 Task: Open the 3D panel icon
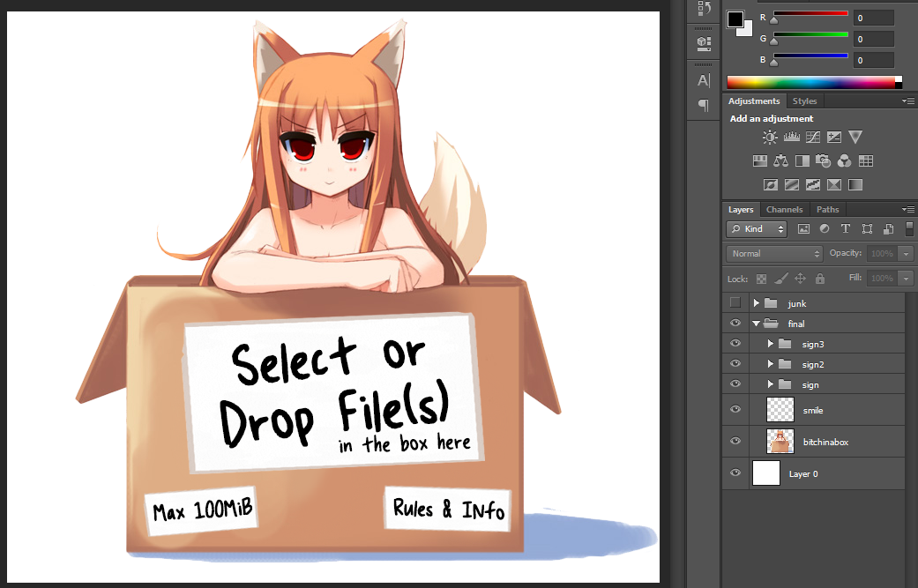(704, 43)
